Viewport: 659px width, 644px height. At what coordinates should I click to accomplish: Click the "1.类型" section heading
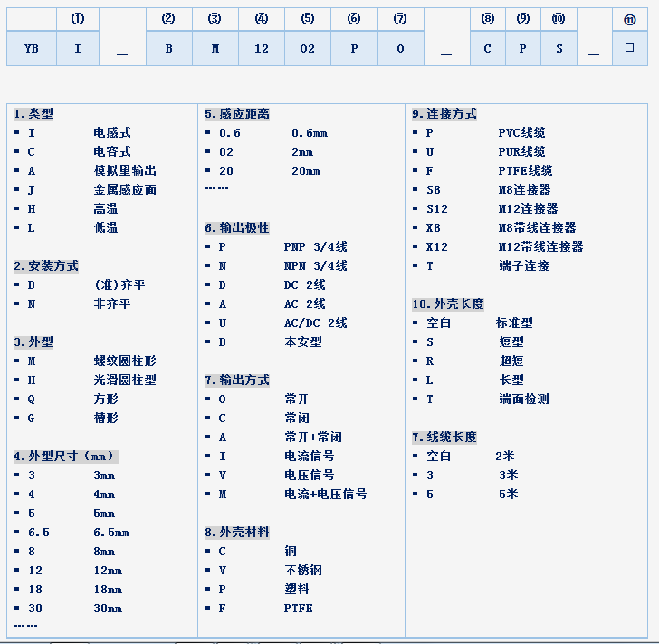(33, 114)
